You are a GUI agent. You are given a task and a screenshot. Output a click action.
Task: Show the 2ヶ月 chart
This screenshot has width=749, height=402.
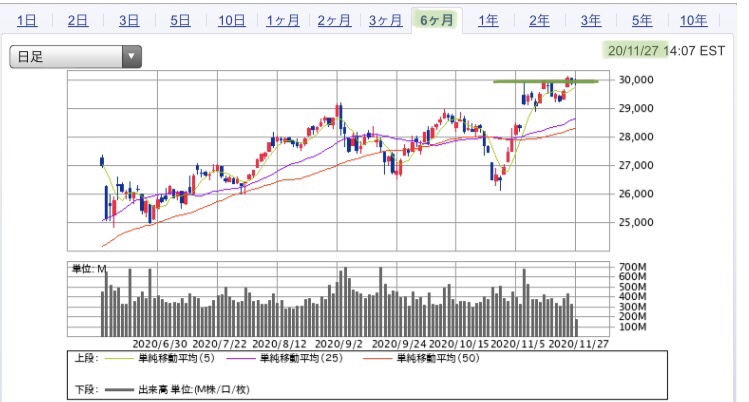[x=334, y=21]
